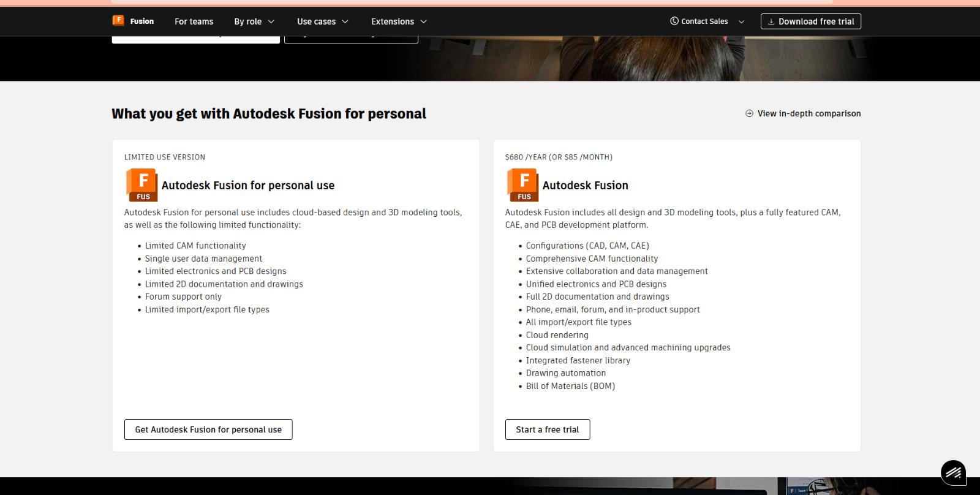Click Limited 2D documentation and drawings
The image size is (980, 495).
pos(224,284)
